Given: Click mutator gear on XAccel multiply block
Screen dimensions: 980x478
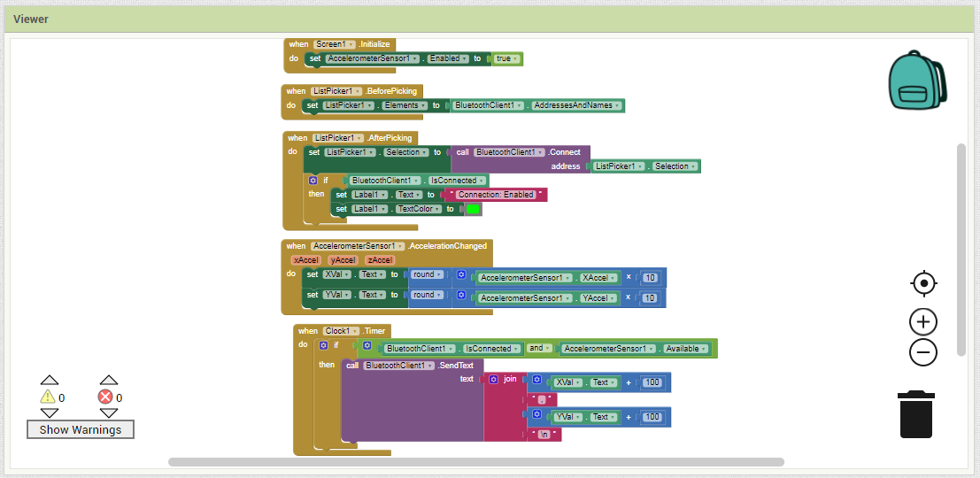Looking at the screenshot, I should coord(461,274).
